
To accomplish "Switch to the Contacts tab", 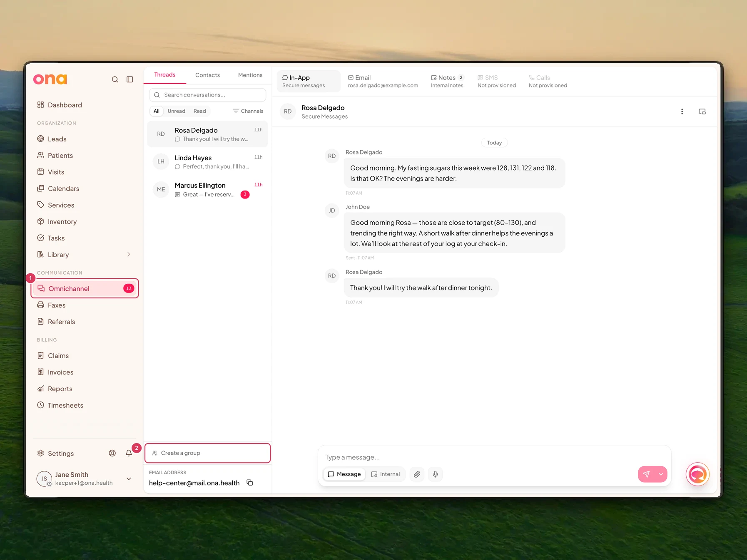I will pyautogui.click(x=207, y=75).
